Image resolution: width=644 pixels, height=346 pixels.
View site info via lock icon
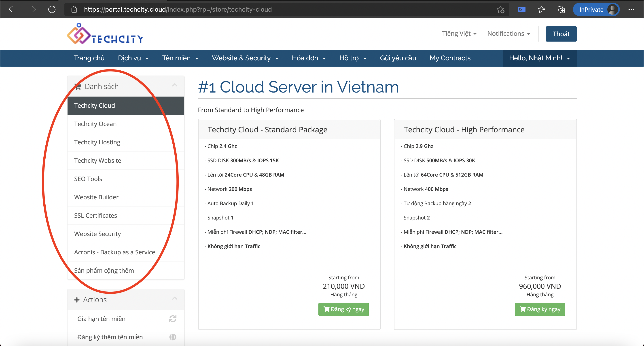pyautogui.click(x=74, y=9)
